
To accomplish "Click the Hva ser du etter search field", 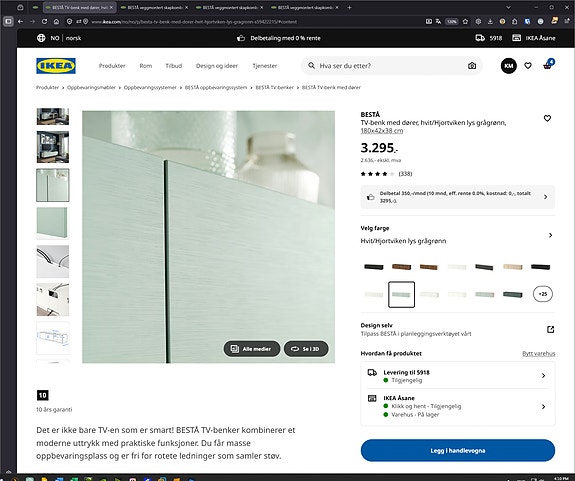I will tap(392, 66).
